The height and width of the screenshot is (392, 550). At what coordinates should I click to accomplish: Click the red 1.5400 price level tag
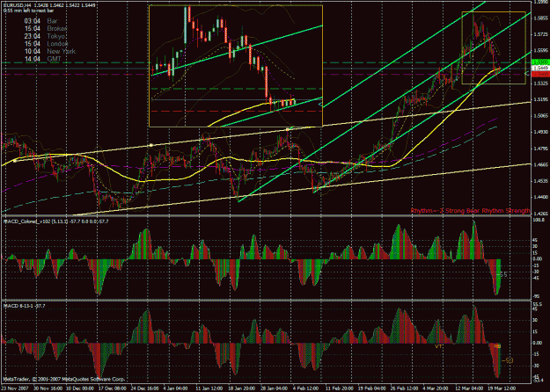coord(540,74)
